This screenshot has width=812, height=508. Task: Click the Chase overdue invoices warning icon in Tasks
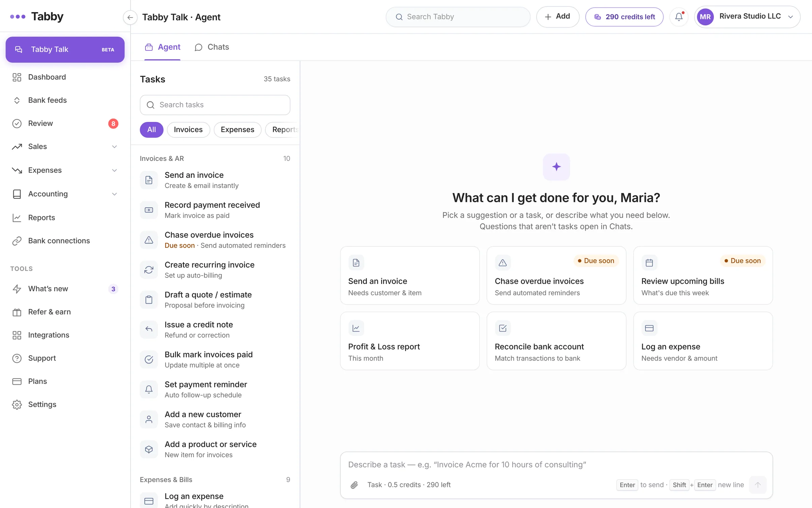[x=149, y=240]
